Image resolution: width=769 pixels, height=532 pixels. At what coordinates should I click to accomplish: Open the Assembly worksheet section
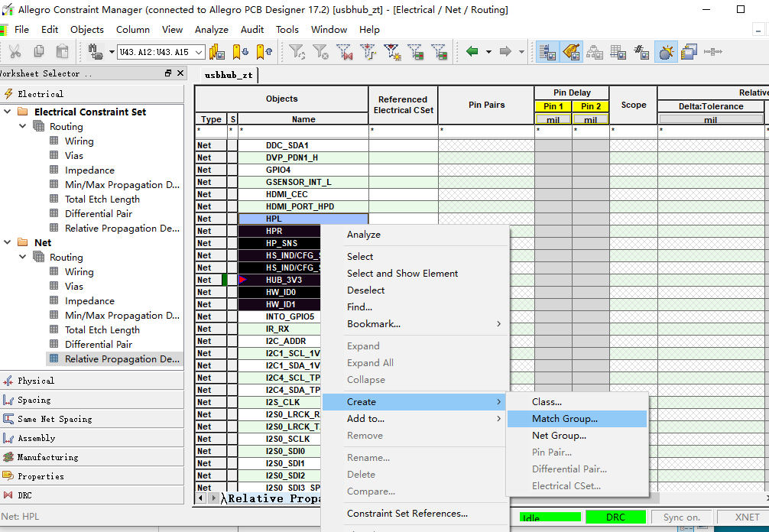(x=92, y=438)
